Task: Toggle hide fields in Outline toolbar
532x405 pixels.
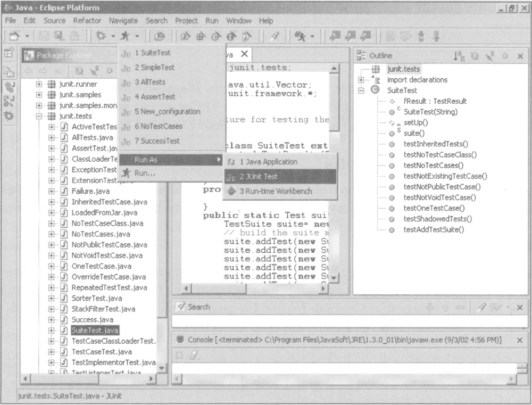Action: pos(475,55)
